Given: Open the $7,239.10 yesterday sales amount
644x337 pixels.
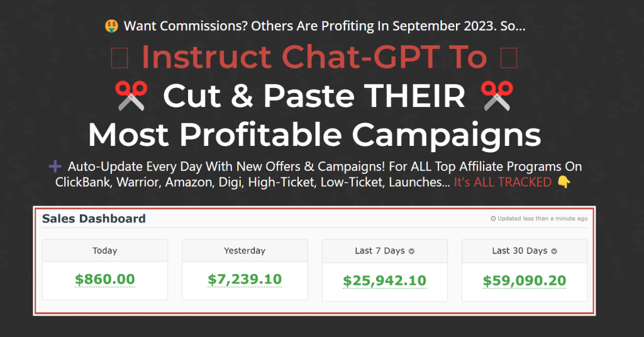Looking at the screenshot, I should 245,279.
